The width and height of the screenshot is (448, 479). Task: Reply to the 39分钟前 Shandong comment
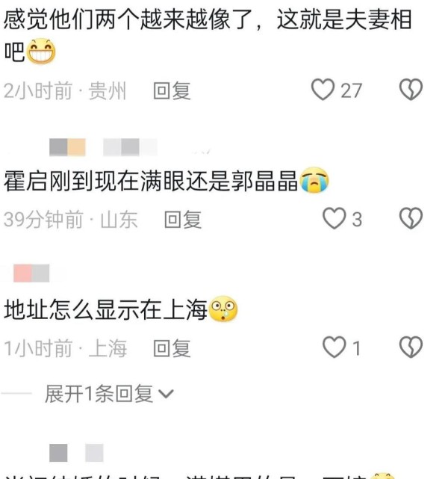[x=183, y=220]
